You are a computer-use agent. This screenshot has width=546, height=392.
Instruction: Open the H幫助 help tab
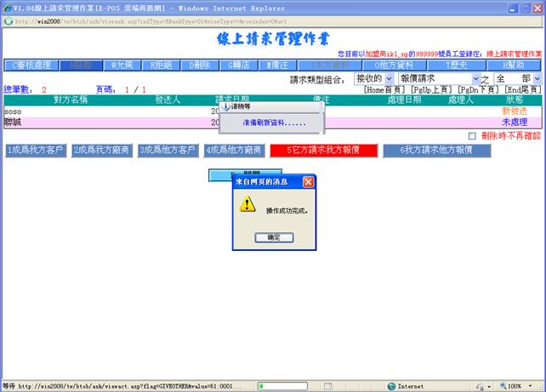tap(513, 65)
